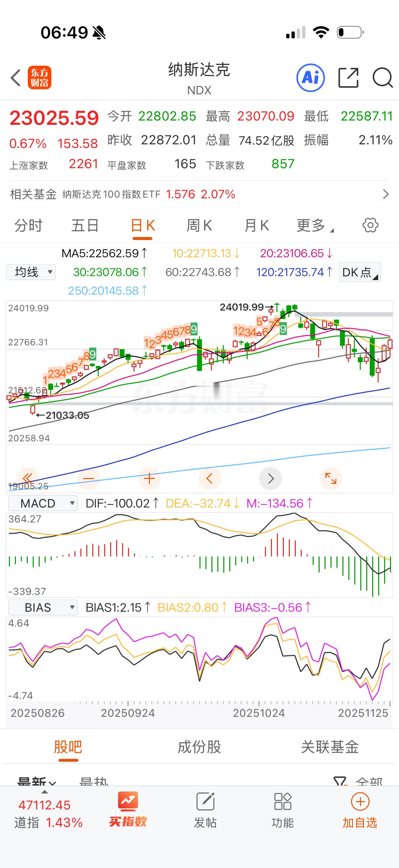This screenshot has height=868, width=399.
Task: Switch to 周K tab
Action: (x=199, y=225)
